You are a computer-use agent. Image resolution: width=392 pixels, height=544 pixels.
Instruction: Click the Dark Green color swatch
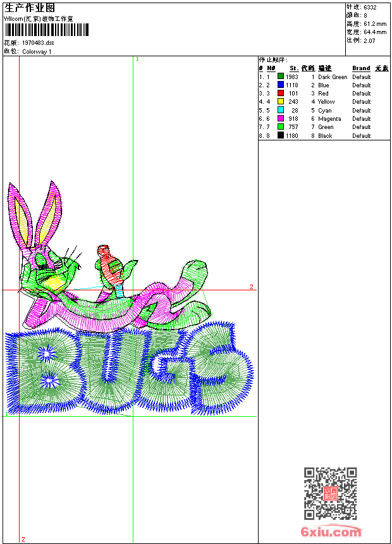click(x=281, y=77)
